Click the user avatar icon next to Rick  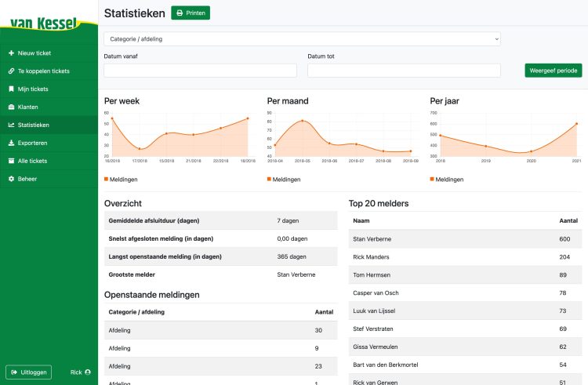click(x=88, y=372)
